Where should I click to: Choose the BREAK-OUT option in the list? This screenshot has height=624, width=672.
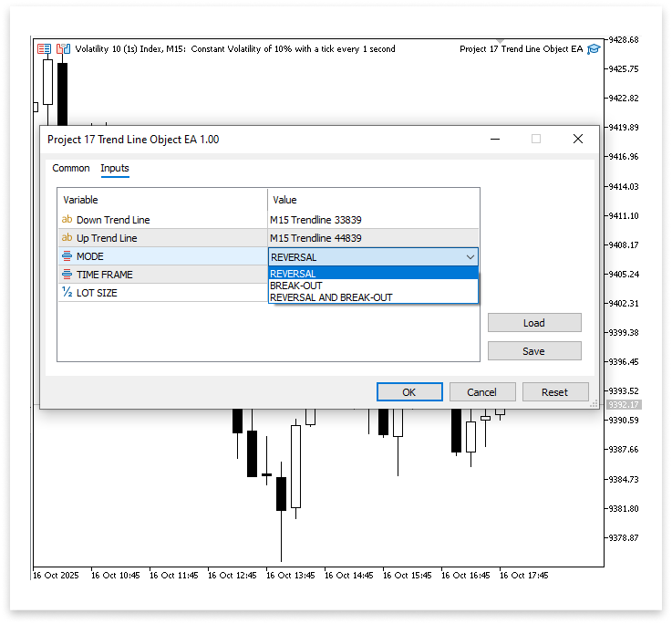coord(373,286)
